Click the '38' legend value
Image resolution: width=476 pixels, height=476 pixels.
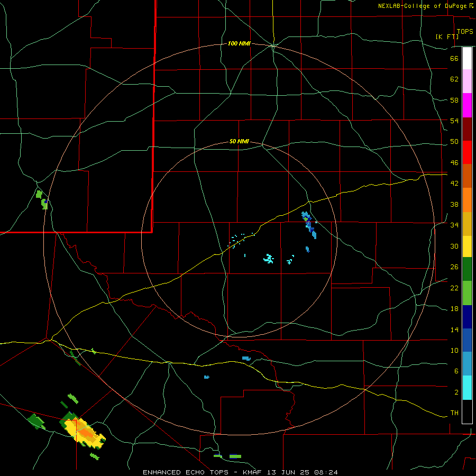click(x=454, y=204)
